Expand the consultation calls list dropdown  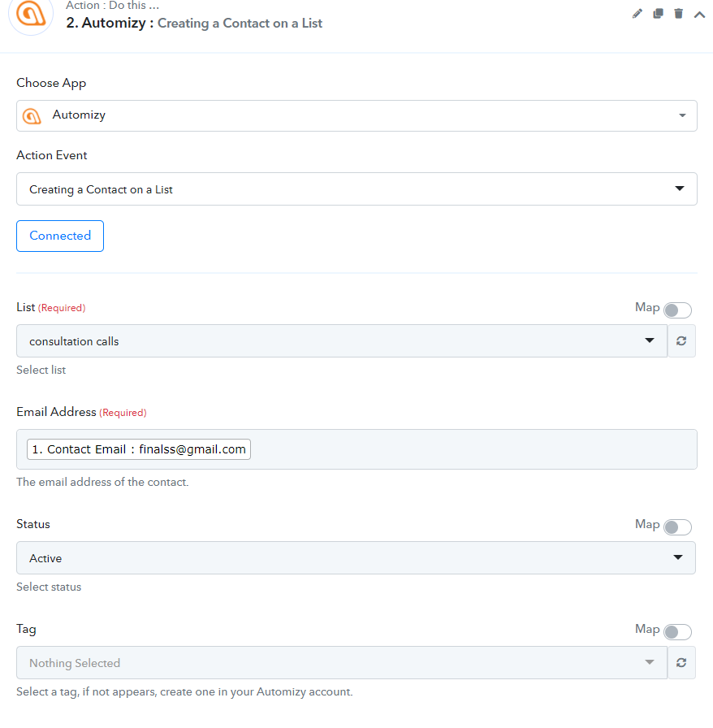(x=342, y=340)
